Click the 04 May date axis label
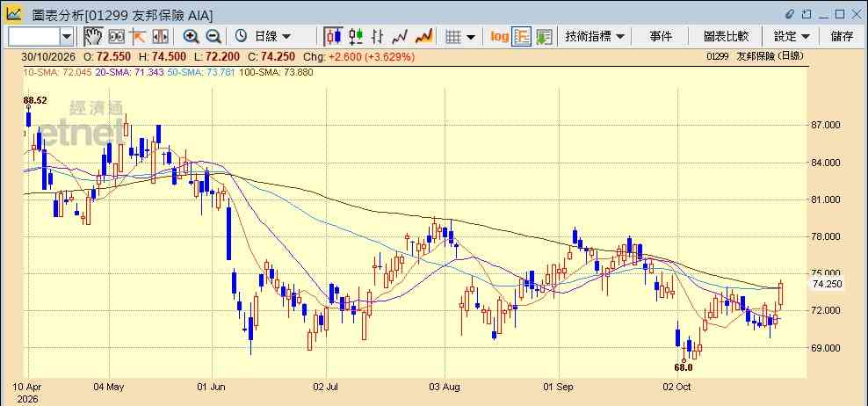Screen dimensions: 868x406 (109, 387)
